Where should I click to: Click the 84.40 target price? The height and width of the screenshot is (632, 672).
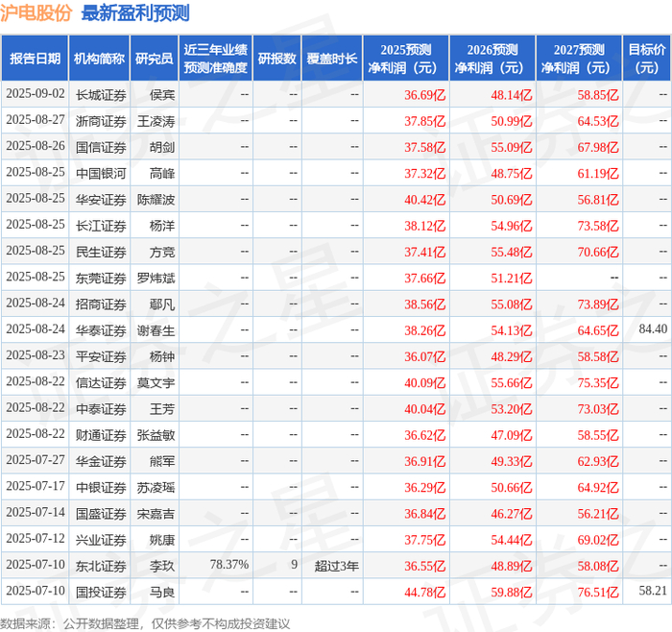pyautogui.click(x=653, y=328)
